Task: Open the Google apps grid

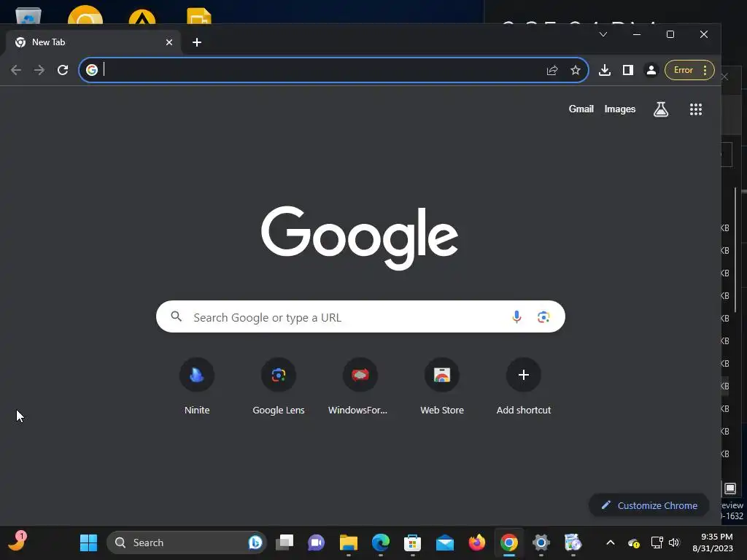Action: (695, 109)
